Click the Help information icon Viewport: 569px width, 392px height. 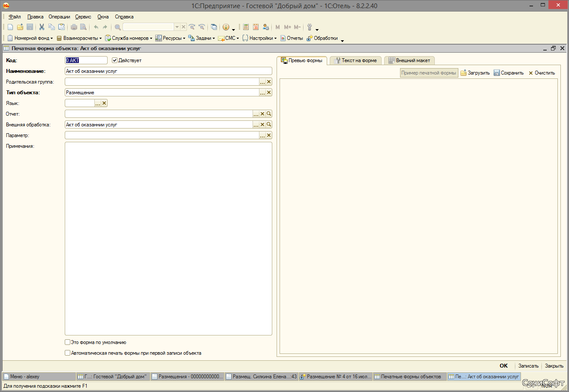tap(226, 27)
